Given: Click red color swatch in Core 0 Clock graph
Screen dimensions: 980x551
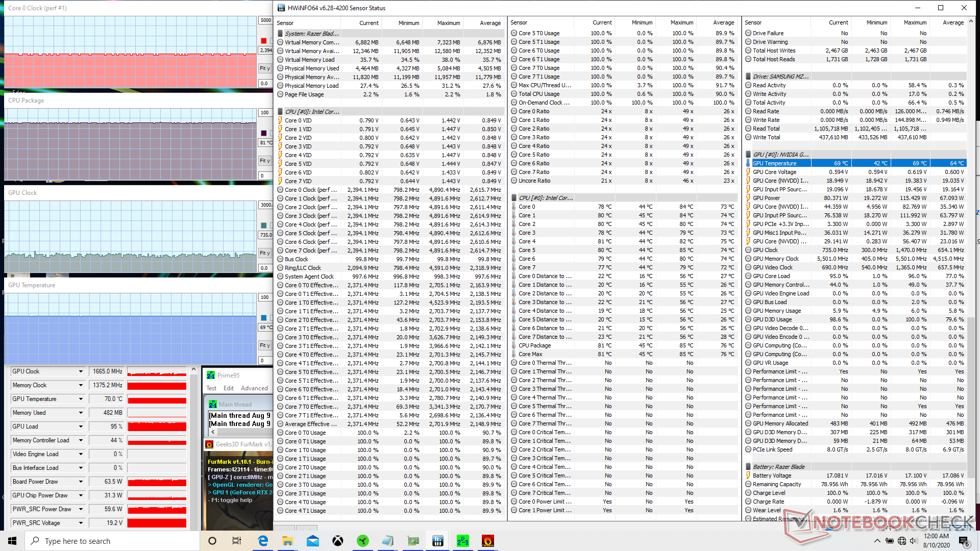Looking at the screenshot, I should click(x=264, y=41).
